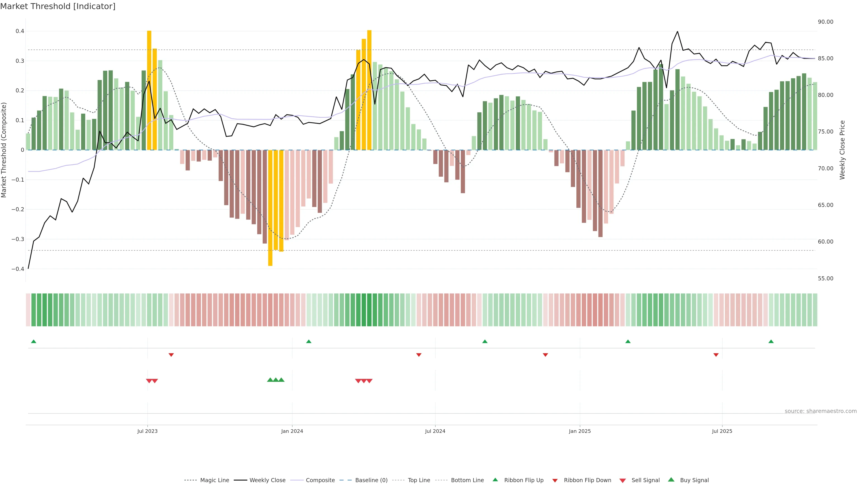Click the Market Threshold [Indicator] chart title

point(58,6)
